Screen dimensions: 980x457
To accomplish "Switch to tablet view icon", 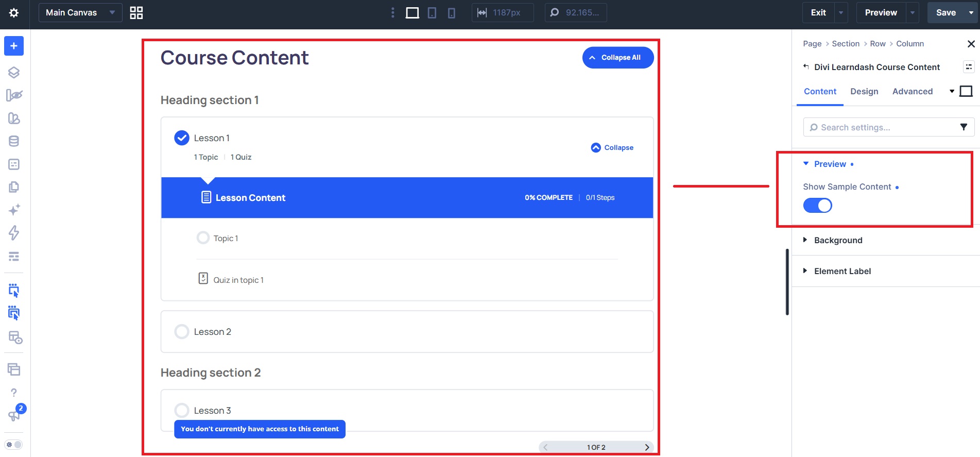I will click(432, 13).
